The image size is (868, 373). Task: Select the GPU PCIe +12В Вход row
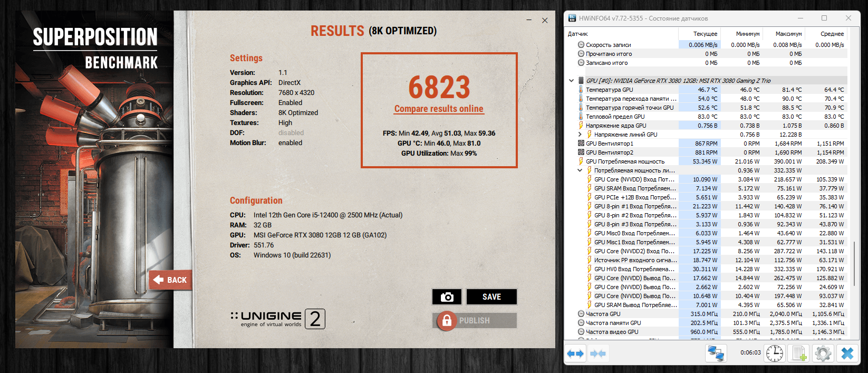706,197
